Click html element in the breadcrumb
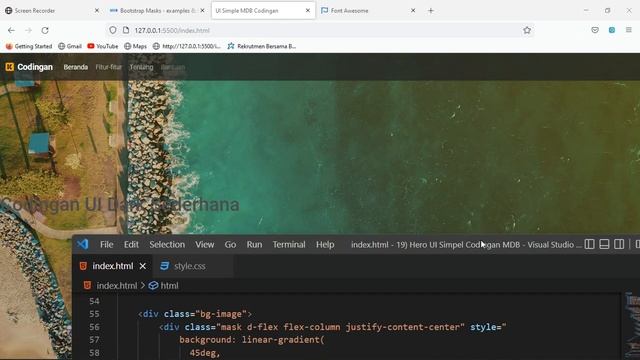The image size is (640, 360). [x=169, y=286]
